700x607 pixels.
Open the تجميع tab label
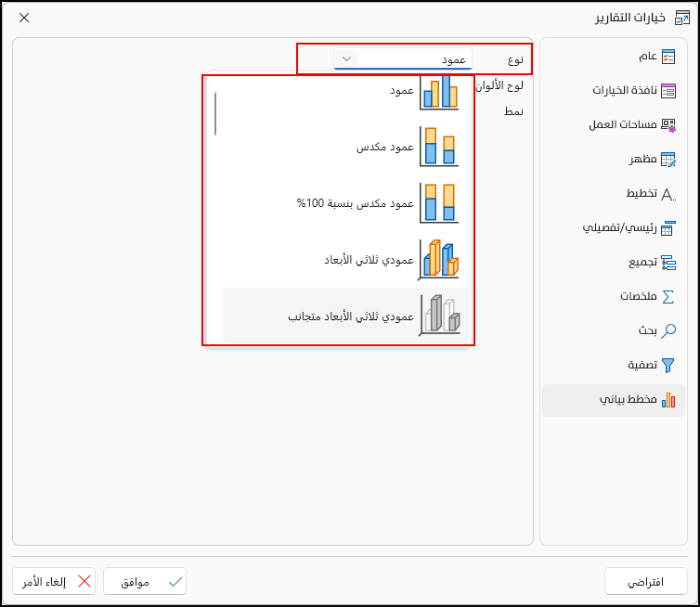coord(642,262)
